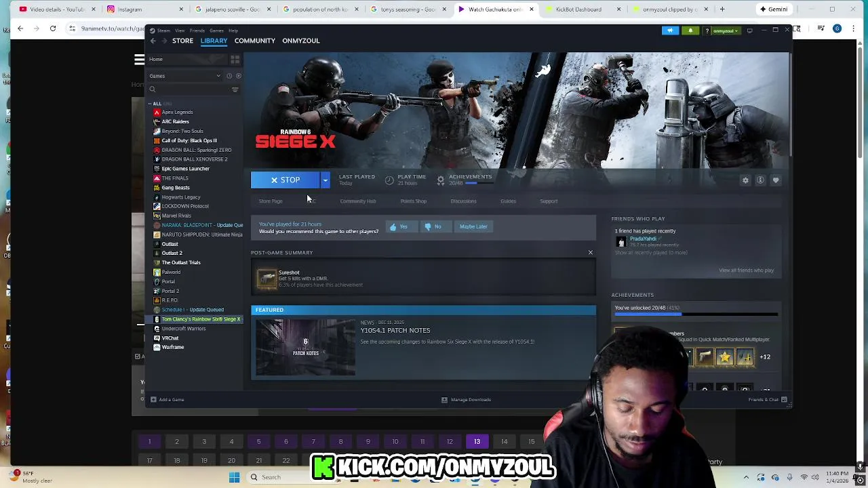Open the Windows Start button
The width and height of the screenshot is (868, 488).
(x=234, y=477)
